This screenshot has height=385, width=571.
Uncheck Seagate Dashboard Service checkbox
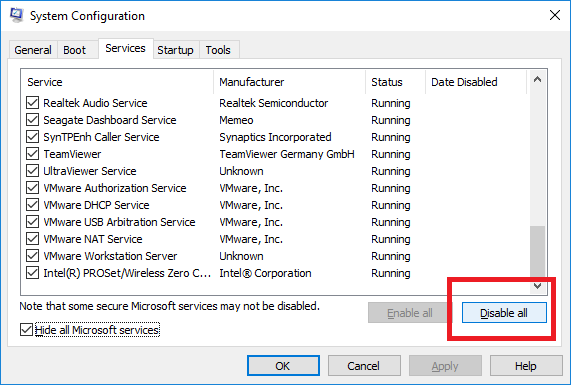(x=32, y=120)
